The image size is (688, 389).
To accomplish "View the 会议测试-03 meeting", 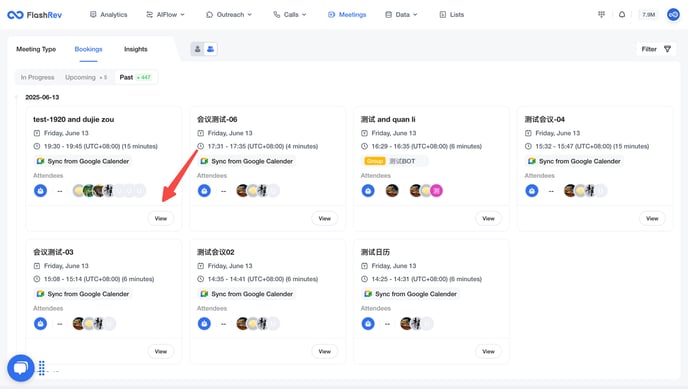I will pos(161,351).
